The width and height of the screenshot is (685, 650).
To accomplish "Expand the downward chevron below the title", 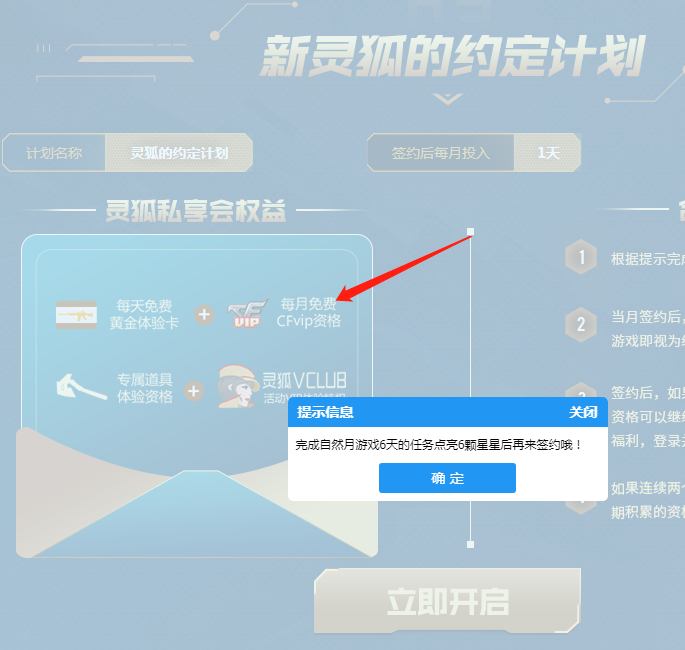I will click(447, 99).
